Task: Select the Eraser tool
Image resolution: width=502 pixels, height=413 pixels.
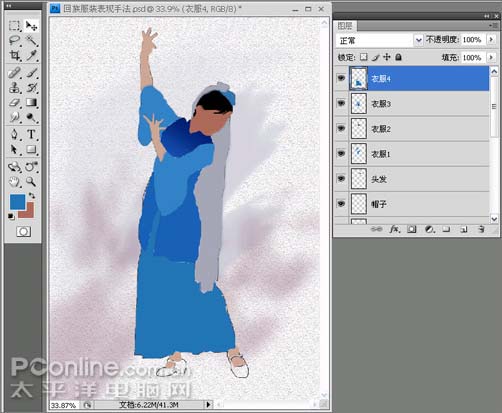Action: pyautogui.click(x=14, y=102)
